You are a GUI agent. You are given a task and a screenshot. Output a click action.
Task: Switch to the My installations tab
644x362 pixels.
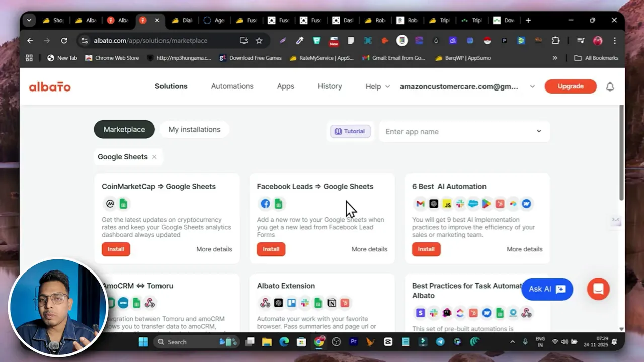pyautogui.click(x=194, y=129)
